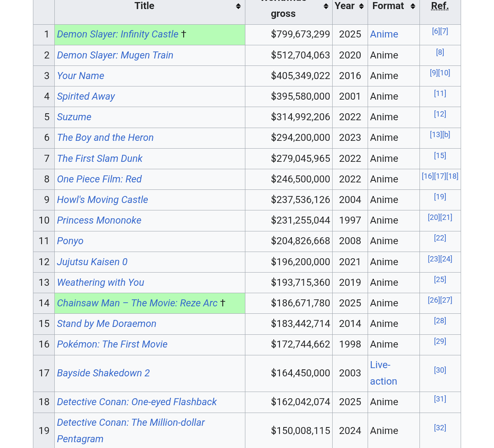The width and height of the screenshot is (494, 448).
Task: Jump to citation [20]
Action: click(434, 217)
